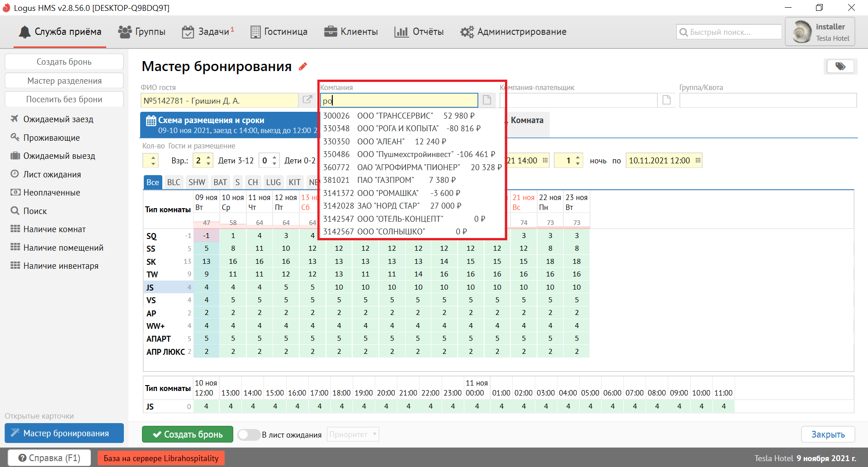The height and width of the screenshot is (467, 868).
Task: Open Наличие комнат in the sidebar
Action: pos(54,229)
